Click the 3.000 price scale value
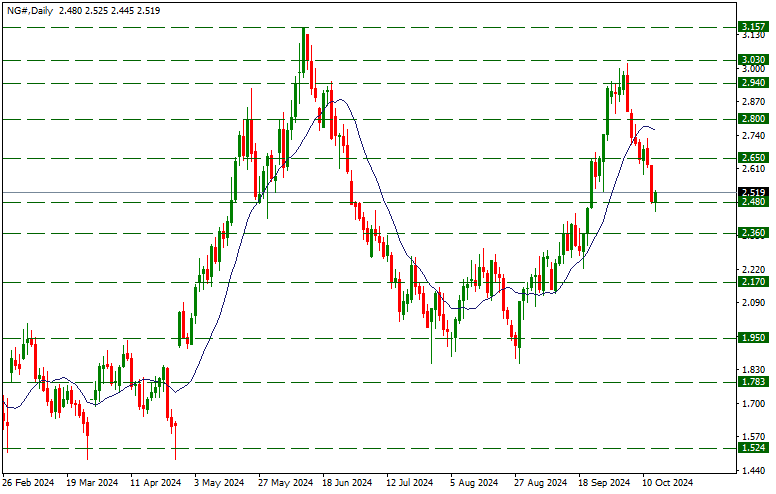776x494 pixels. coord(753,69)
